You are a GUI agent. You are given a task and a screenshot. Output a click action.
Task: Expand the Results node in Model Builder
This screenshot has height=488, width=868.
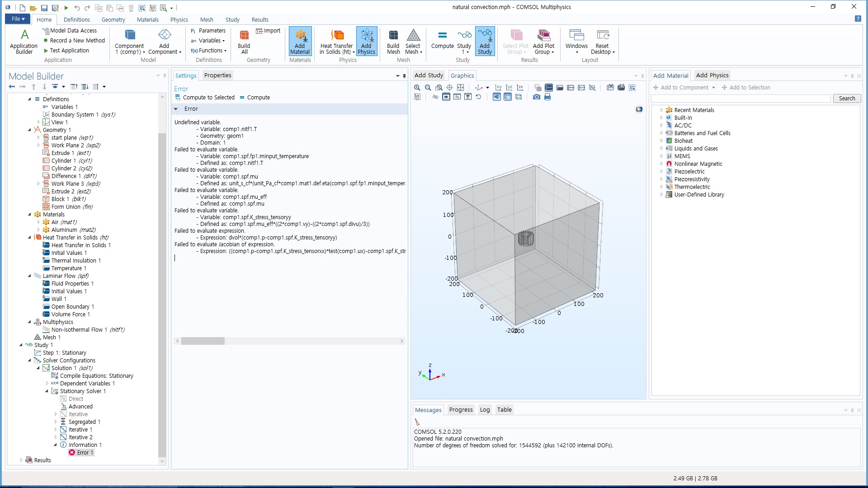click(x=21, y=460)
